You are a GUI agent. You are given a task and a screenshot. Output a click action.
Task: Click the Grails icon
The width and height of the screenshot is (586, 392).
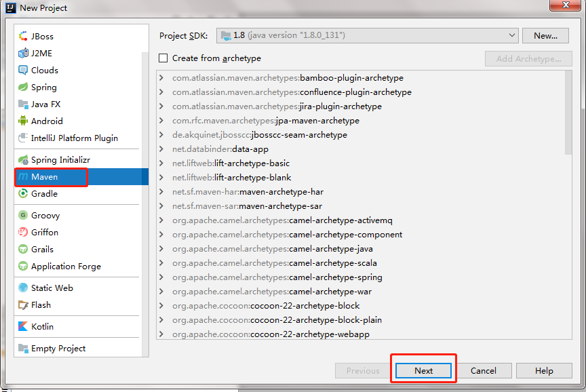(23, 250)
